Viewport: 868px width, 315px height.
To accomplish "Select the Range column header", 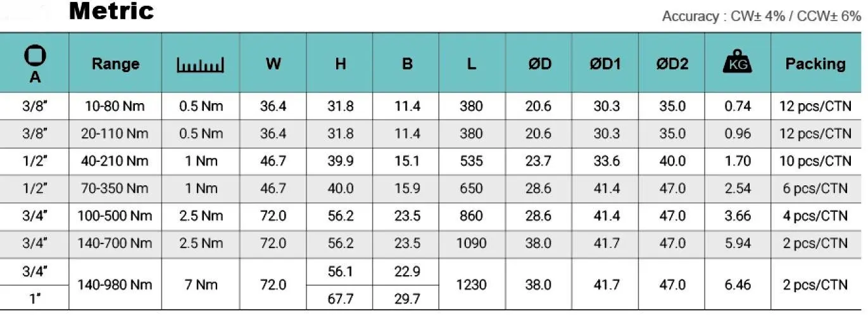I will coord(115,64).
